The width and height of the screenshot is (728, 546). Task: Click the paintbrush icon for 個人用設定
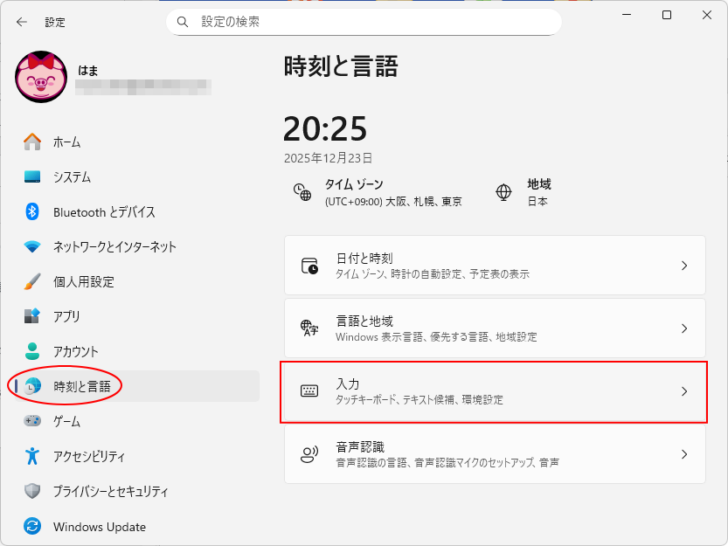(x=32, y=281)
